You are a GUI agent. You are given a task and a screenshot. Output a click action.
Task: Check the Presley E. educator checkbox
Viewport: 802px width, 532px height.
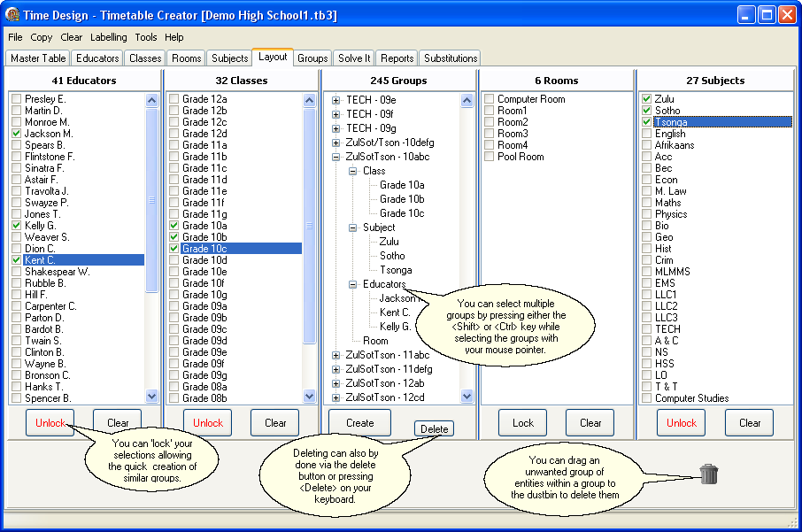[16, 99]
